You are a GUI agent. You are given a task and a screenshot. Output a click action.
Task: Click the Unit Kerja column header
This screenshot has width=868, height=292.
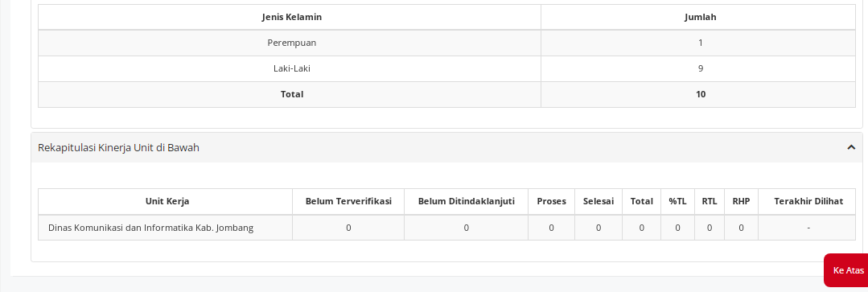(x=167, y=201)
